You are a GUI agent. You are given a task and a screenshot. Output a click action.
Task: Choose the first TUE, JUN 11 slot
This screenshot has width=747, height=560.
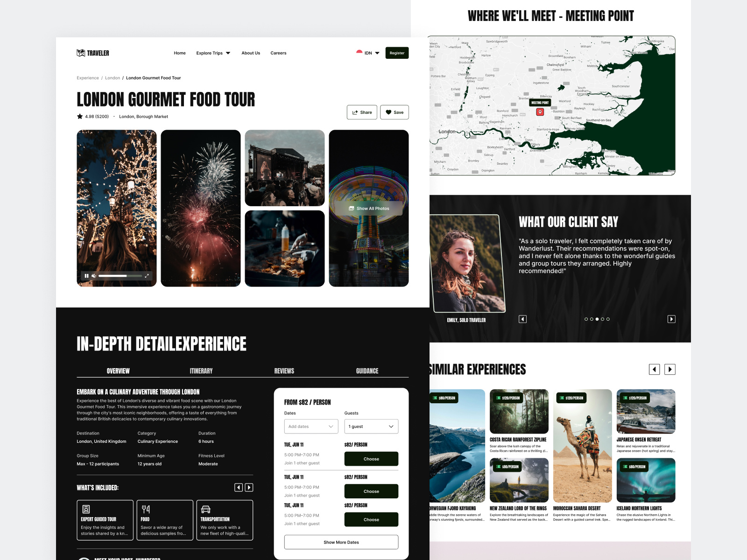pos(371,459)
